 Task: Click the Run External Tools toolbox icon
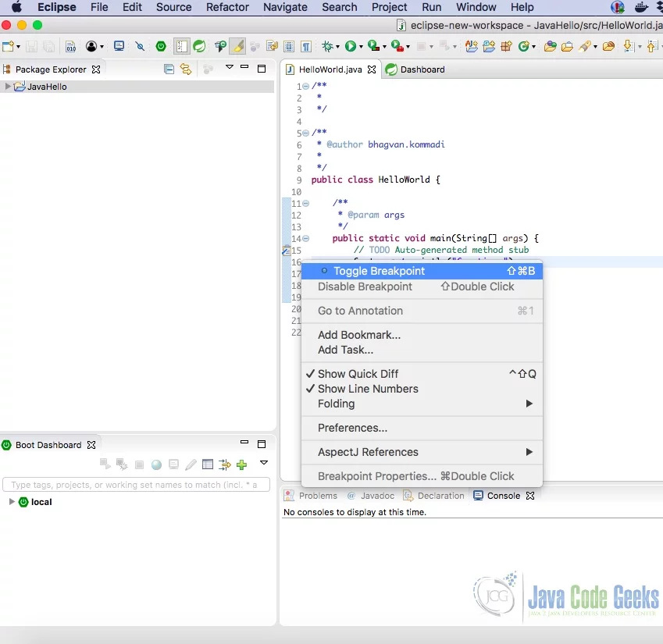coord(397,45)
